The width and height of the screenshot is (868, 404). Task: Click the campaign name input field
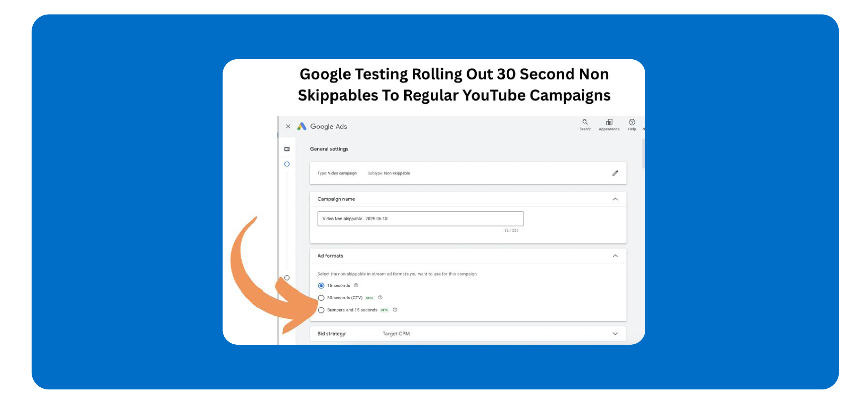click(x=420, y=219)
